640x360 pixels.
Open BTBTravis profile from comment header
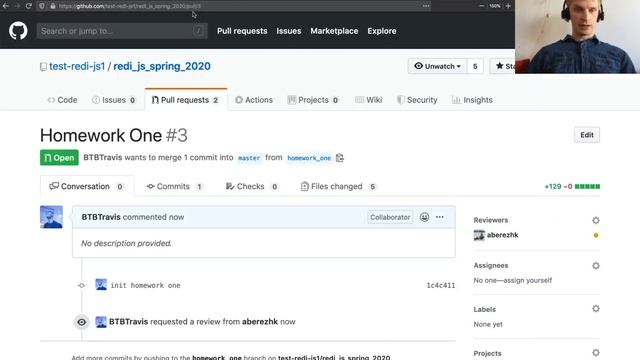[101, 217]
